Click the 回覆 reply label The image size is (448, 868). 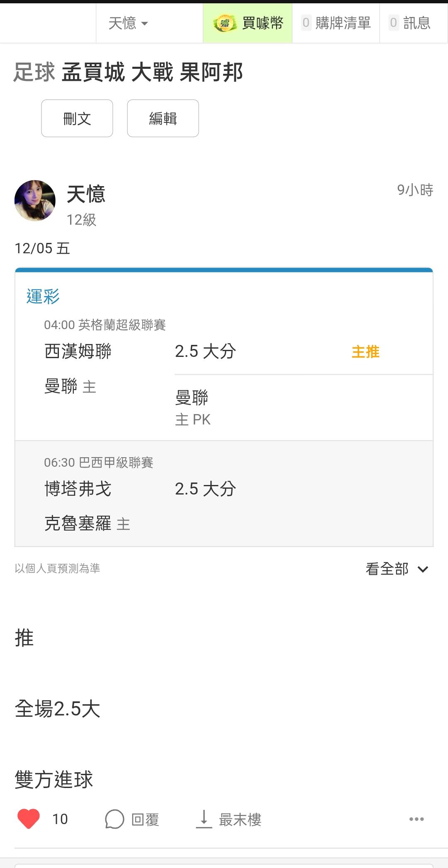(145, 820)
